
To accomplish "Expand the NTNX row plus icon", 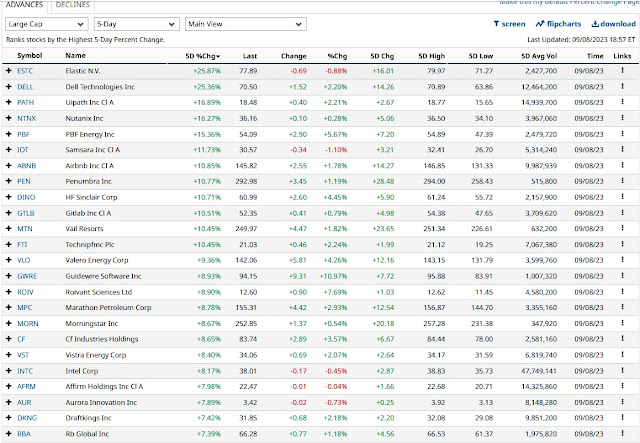I will (x=9, y=118).
